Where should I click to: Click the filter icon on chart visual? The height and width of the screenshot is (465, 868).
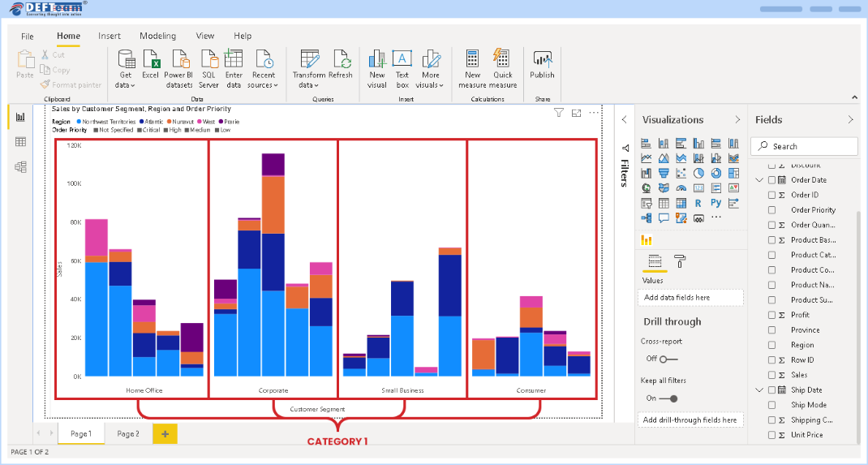coord(559,113)
